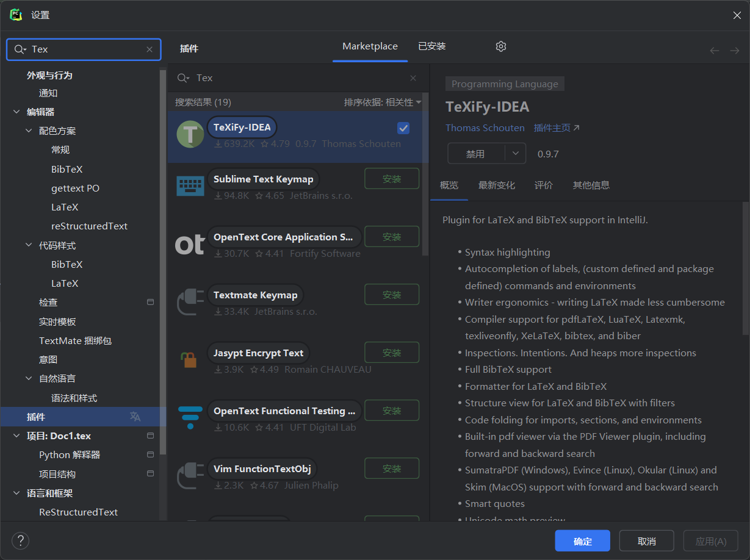Click project icon beside 项目: Doc1.tex
The image size is (750, 560).
(x=151, y=436)
